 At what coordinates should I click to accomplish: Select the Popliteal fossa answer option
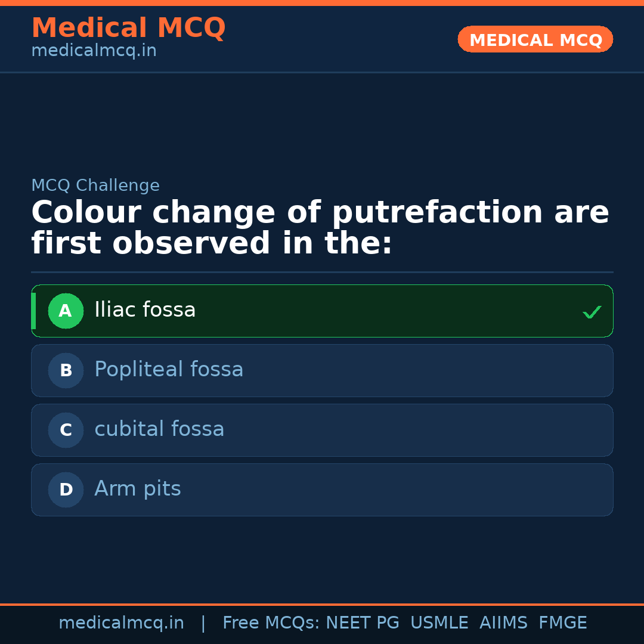(322, 370)
